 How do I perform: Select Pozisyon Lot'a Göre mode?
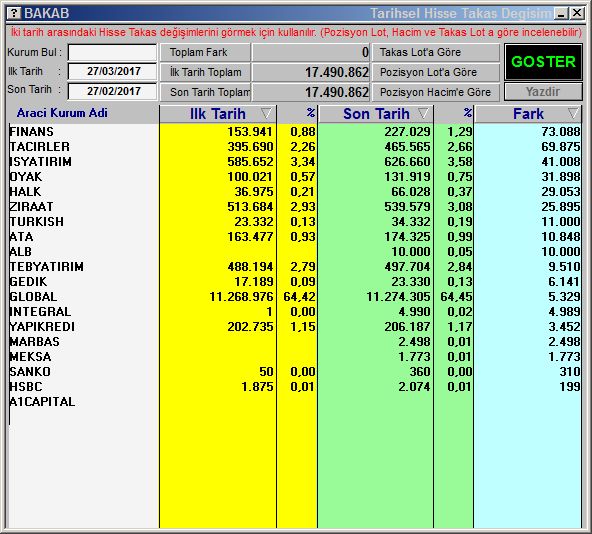tap(436, 72)
